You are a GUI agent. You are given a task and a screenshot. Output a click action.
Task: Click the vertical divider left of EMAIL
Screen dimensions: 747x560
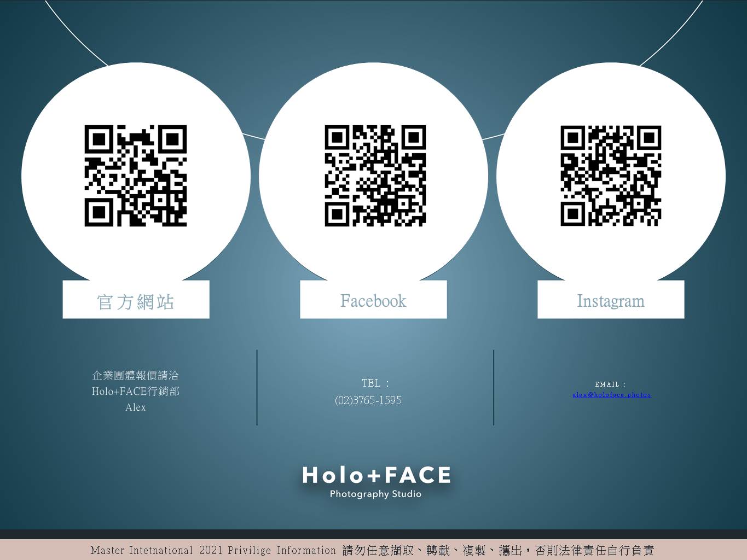coord(494,387)
